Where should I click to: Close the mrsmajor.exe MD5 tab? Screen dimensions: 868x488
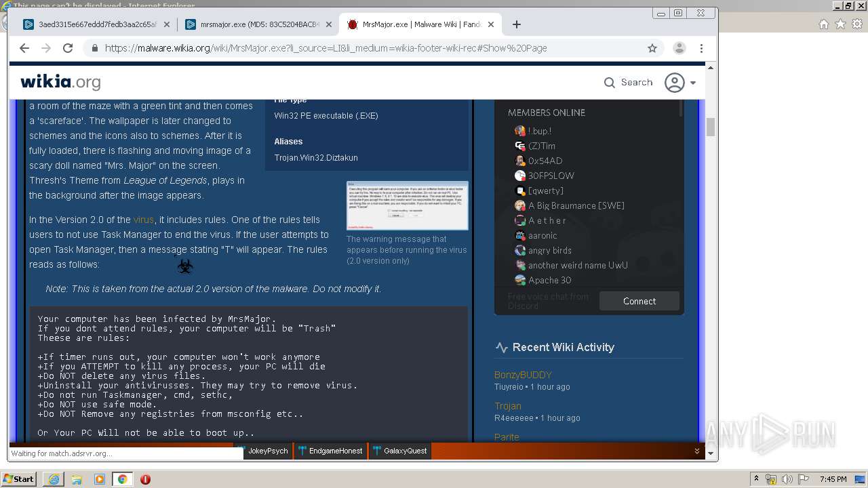click(x=329, y=24)
